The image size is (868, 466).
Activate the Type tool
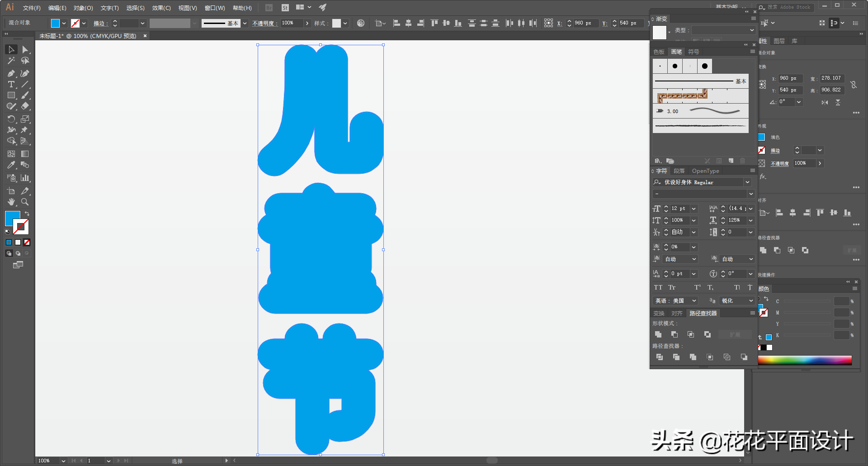[x=11, y=85]
